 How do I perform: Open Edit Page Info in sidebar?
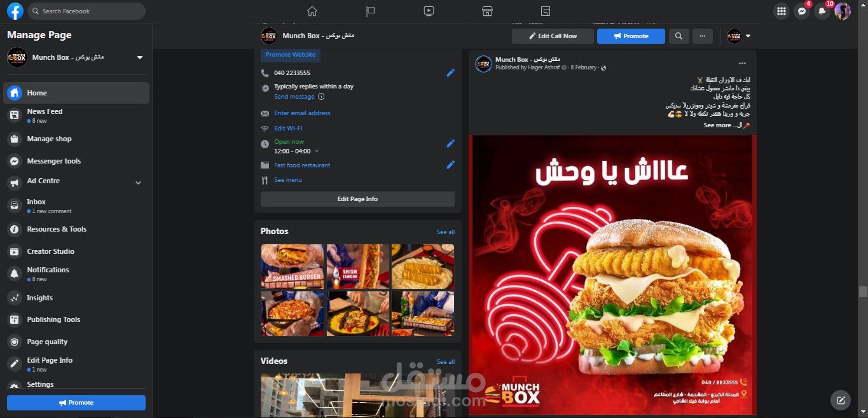(x=76, y=364)
